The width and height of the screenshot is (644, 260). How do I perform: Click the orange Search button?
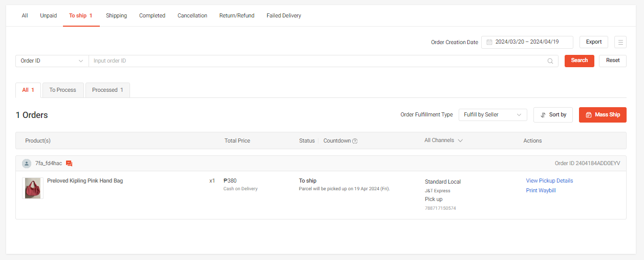(x=579, y=61)
